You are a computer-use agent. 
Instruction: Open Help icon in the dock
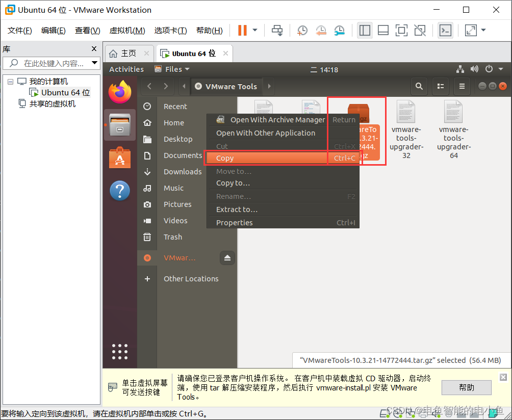pos(120,191)
